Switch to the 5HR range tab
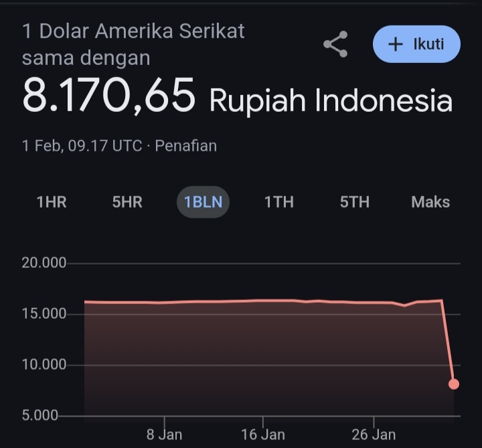 (x=127, y=202)
